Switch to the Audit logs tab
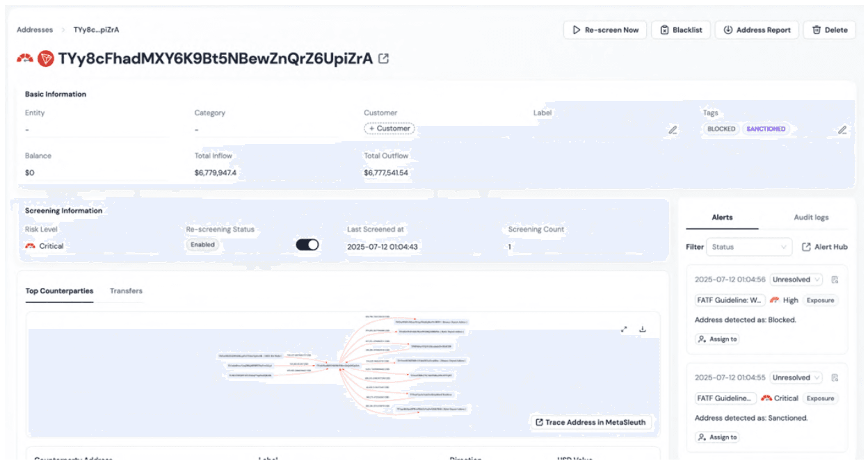Image resolution: width=868 pixels, height=470 pixels. (x=811, y=218)
